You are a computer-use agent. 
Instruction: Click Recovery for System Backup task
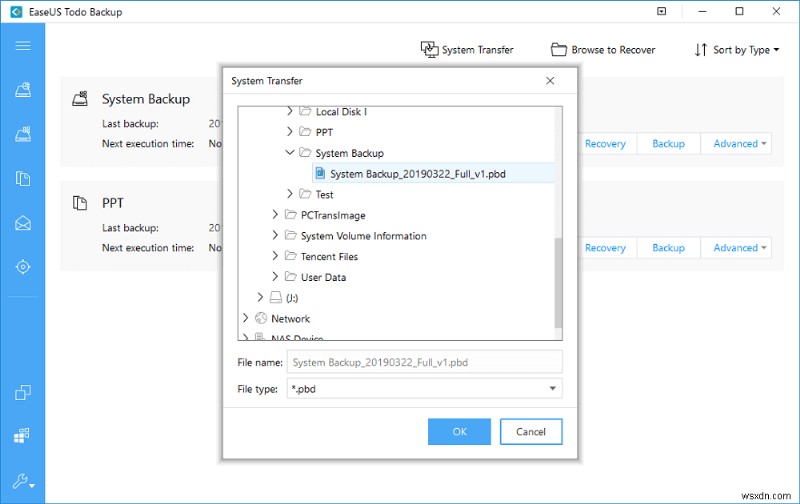(x=605, y=144)
